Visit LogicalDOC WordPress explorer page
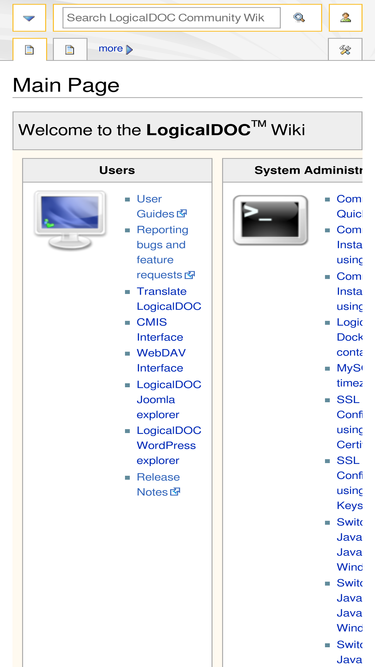Viewport: 375px width, 667px height. [x=169, y=445]
